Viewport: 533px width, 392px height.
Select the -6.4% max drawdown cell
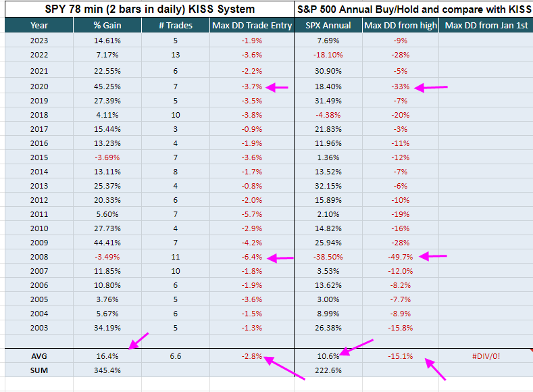[252, 257]
